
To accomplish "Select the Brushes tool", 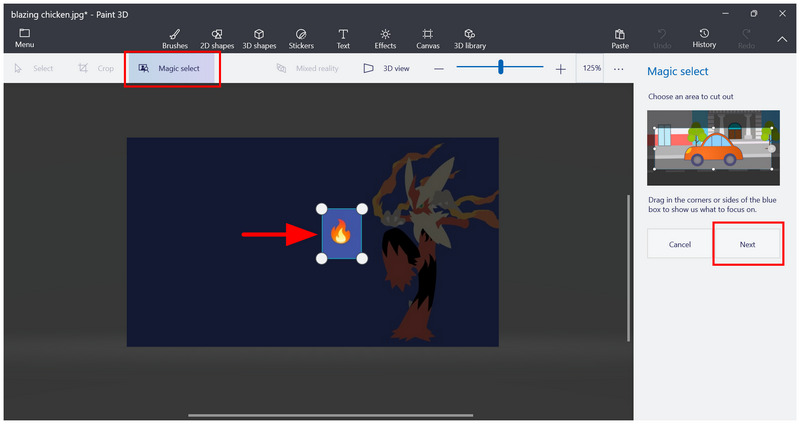I will 175,39.
